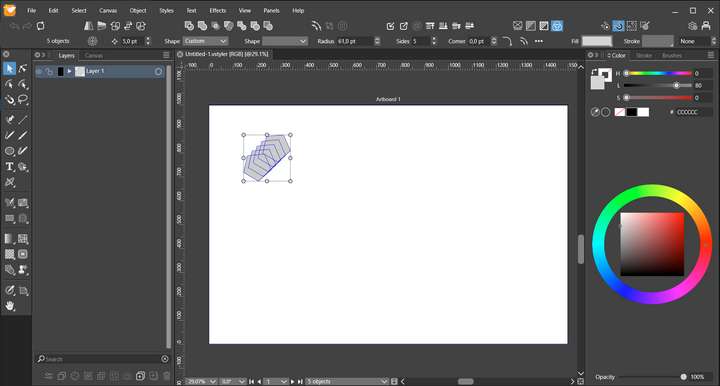Image resolution: width=720 pixels, height=386 pixels.
Task: Go to the next artboard arrow
Action: pos(292,381)
